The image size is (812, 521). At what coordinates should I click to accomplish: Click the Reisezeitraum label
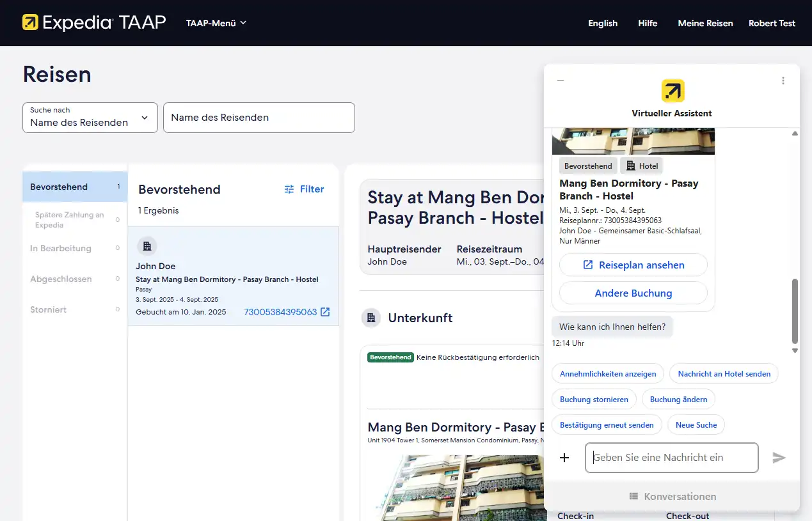(490, 249)
